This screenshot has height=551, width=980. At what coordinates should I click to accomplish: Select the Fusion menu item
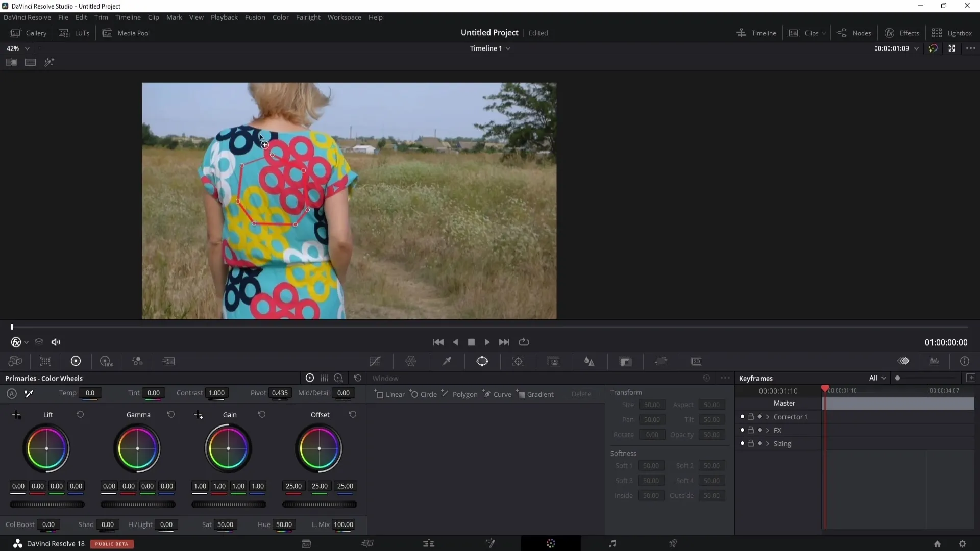pos(255,17)
